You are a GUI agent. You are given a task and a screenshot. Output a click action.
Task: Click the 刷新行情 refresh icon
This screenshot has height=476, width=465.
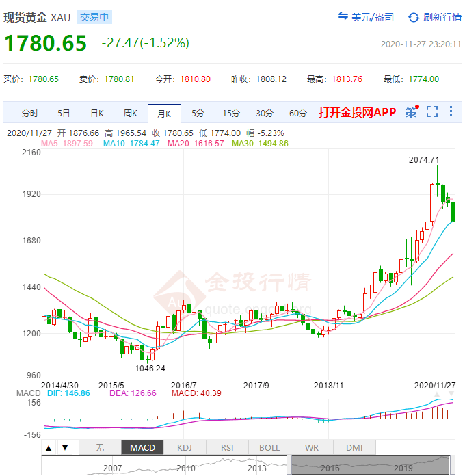point(413,17)
